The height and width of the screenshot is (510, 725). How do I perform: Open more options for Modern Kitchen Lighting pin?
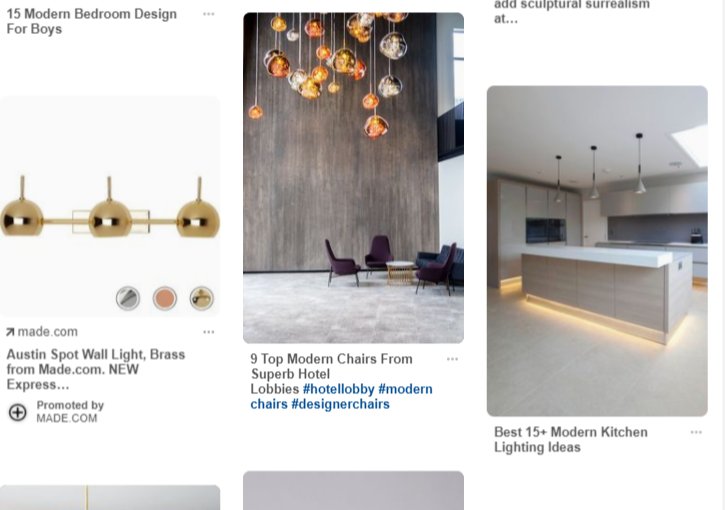click(x=696, y=432)
